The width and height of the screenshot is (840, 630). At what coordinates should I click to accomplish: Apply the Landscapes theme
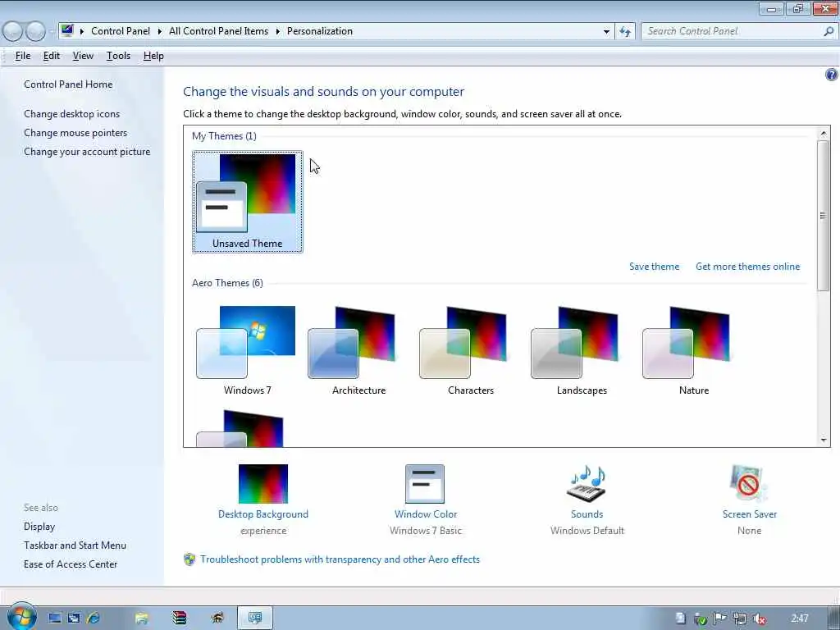(582, 350)
